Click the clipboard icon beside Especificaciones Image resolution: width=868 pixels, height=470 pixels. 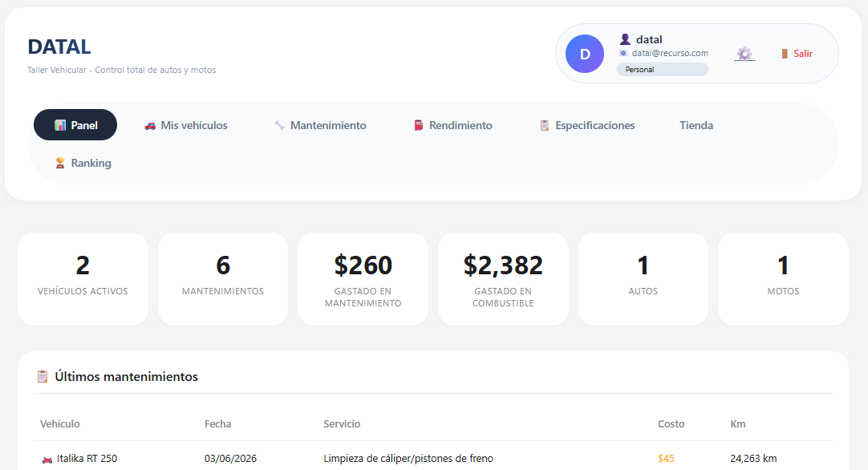pyautogui.click(x=545, y=126)
